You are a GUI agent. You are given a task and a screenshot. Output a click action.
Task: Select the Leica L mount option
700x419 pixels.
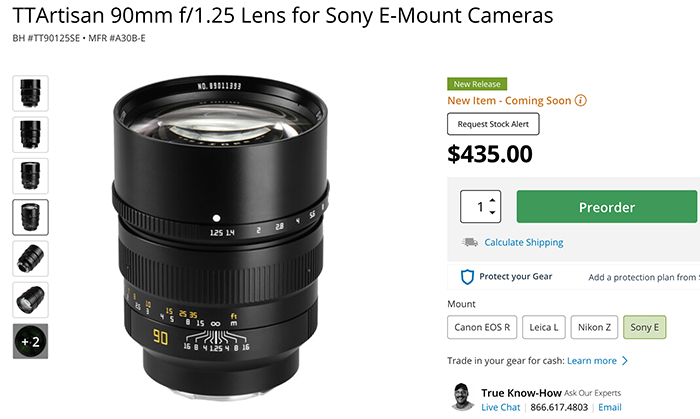[x=544, y=327]
